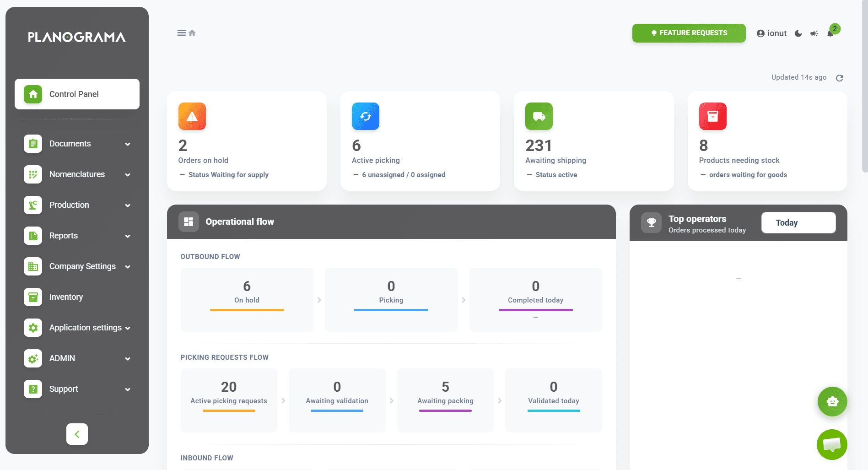Screen dimensions: 868x470
Task: Open notifications bell icon
Action: click(830, 33)
